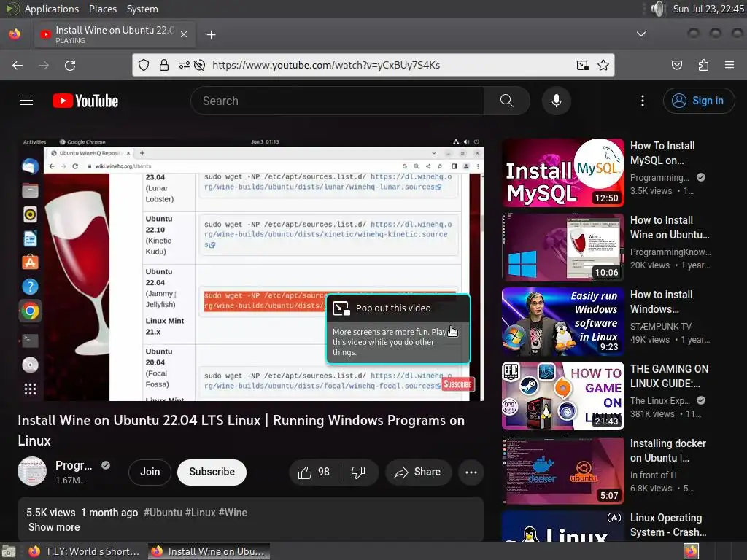Open the Pocket save icon
This screenshot has width=747, height=560.
[x=677, y=65]
